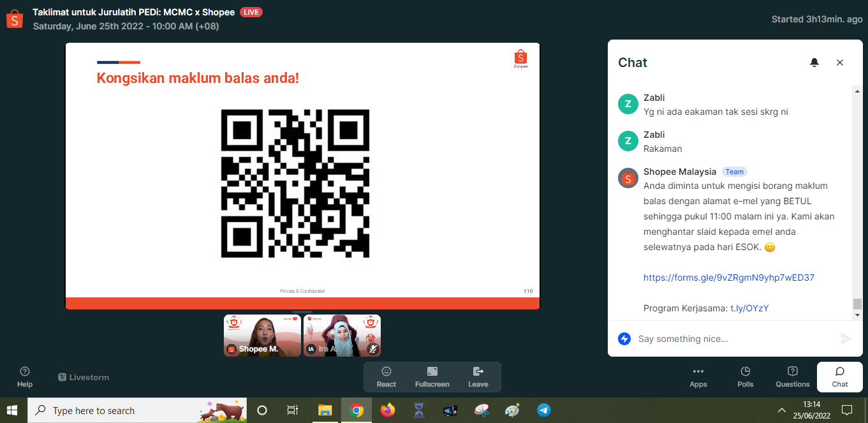The width and height of the screenshot is (868, 423).
Task: Open the Apps panel
Action: [698, 376]
